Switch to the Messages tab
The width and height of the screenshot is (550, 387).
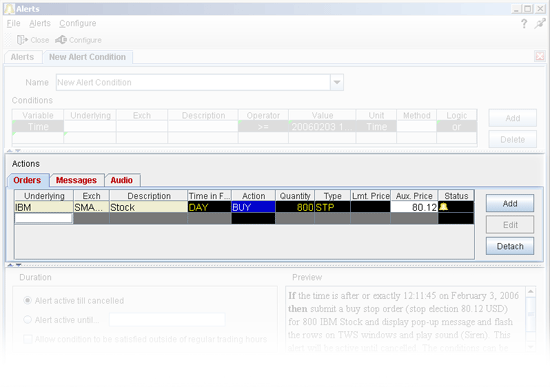(76, 180)
